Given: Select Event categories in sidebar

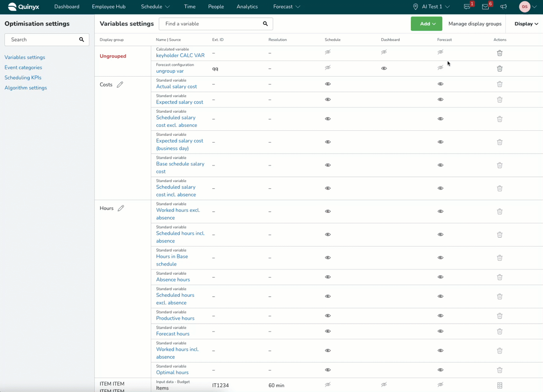Looking at the screenshot, I should point(23,67).
